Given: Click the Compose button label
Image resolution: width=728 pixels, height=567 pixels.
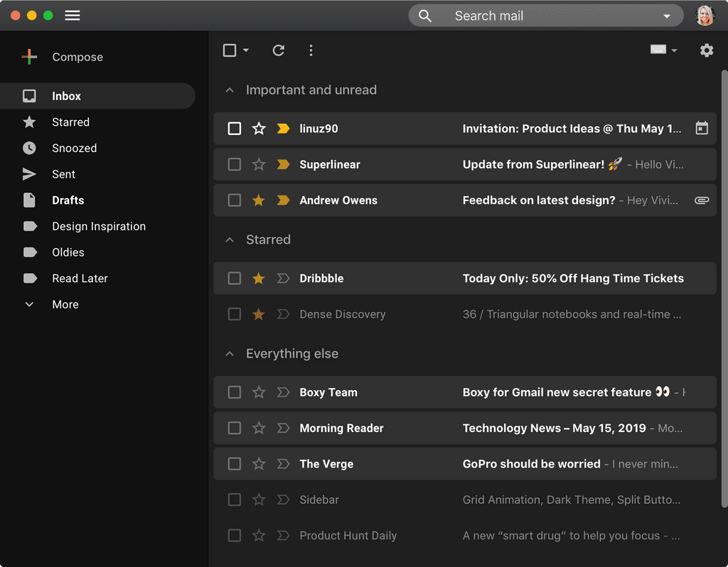Looking at the screenshot, I should coord(77,57).
